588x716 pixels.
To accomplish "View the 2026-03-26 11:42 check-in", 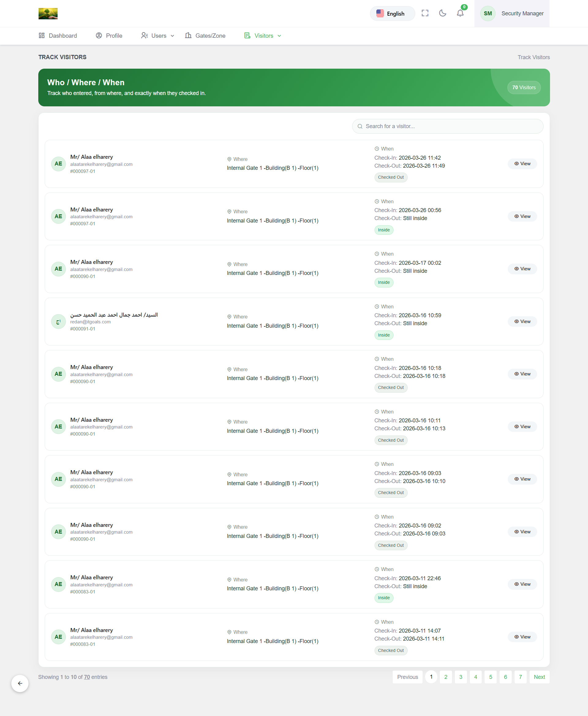I will pyautogui.click(x=522, y=164).
